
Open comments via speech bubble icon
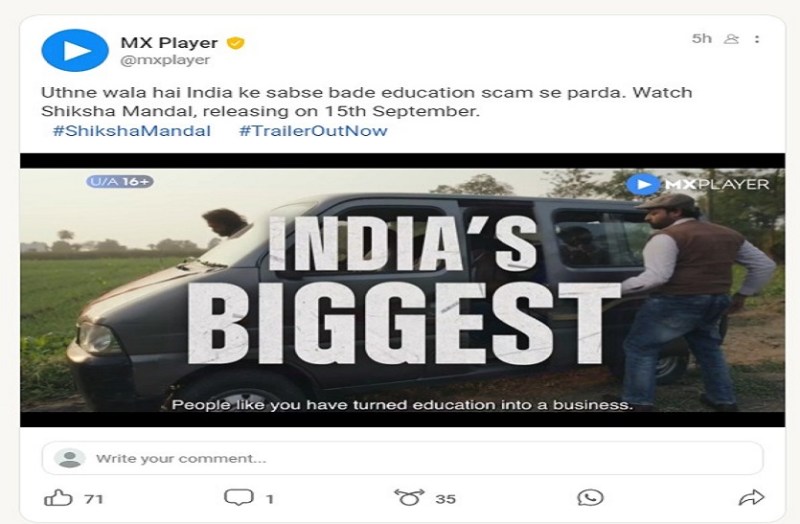pos(238,497)
